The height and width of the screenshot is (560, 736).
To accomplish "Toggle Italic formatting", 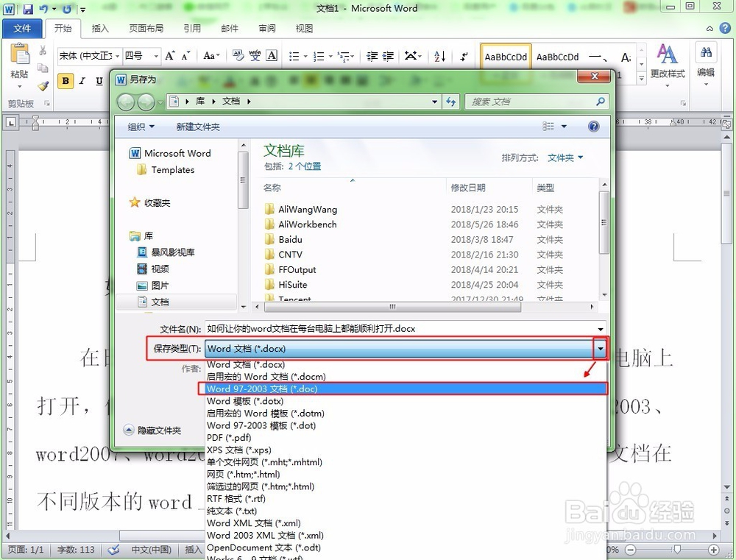I will (82, 81).
